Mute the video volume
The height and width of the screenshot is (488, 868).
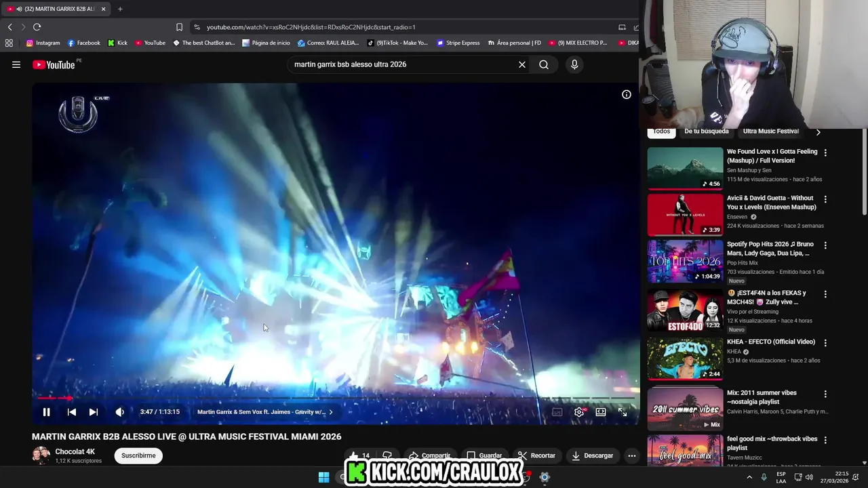tap(119, 411)
